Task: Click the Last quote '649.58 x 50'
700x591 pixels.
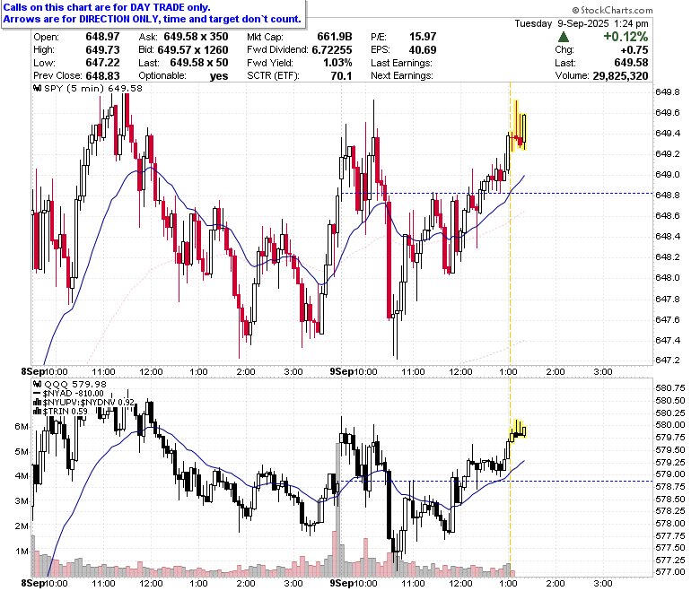Action: click(199, 63)
